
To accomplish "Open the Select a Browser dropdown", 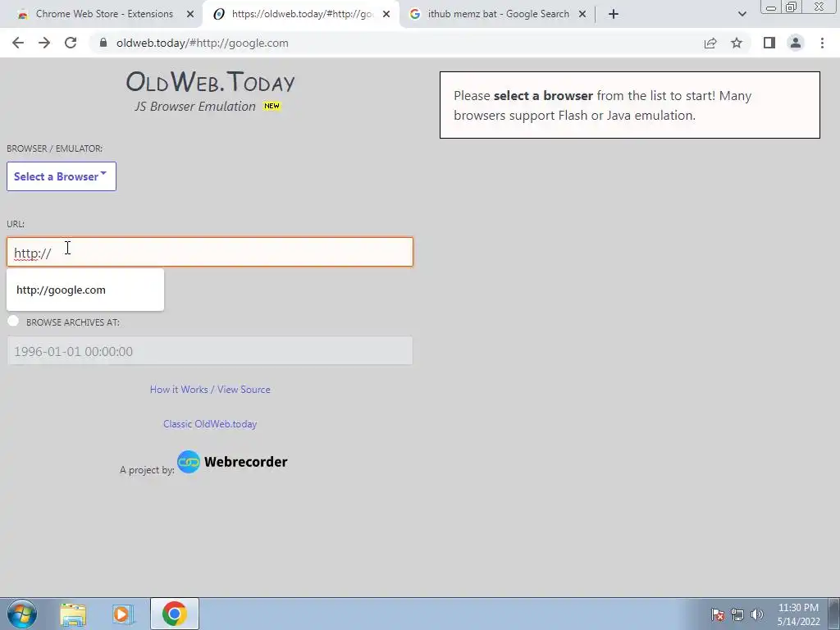I will tap(61, 176).
